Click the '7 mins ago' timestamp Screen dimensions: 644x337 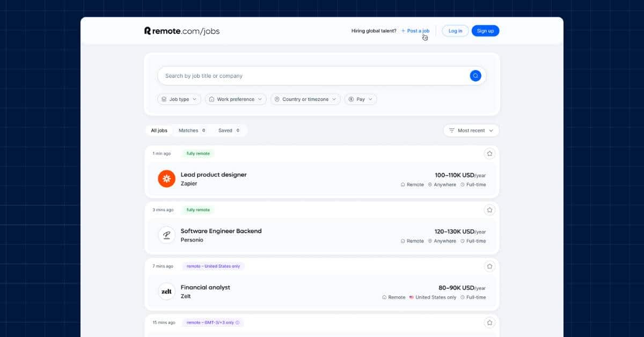click(163, 266)
